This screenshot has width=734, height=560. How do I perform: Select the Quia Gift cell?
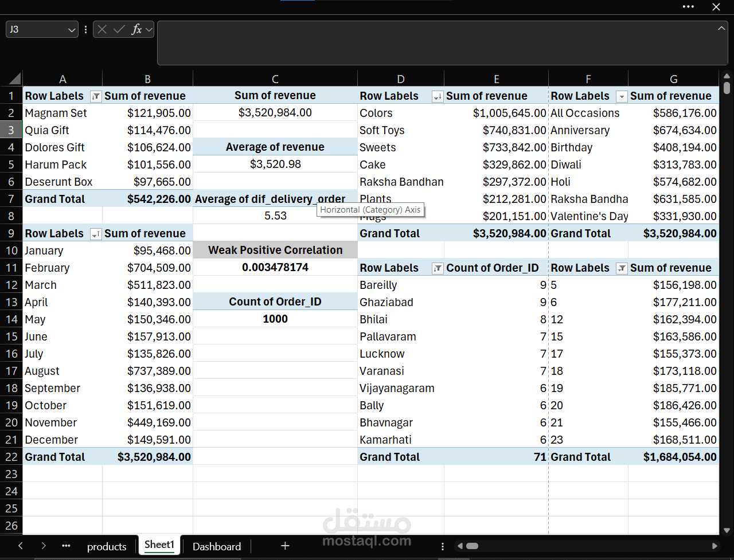[x=63, y=130]
